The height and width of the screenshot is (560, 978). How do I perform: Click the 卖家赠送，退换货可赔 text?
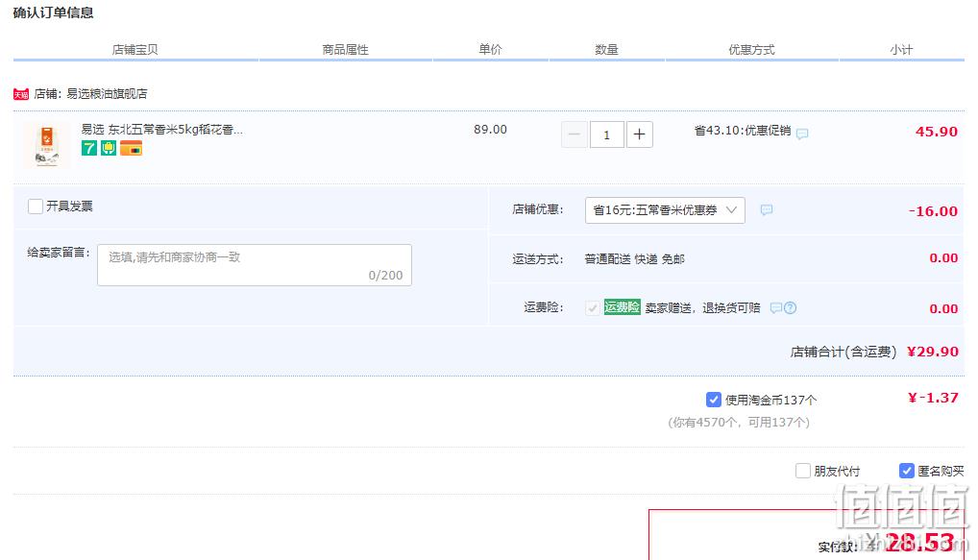[x=702, y=307]
